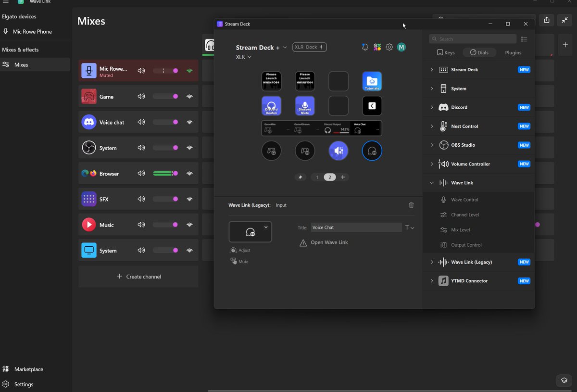Click the SFX channel grid icon
Screen dimensions: 577x392
[89, 199]
